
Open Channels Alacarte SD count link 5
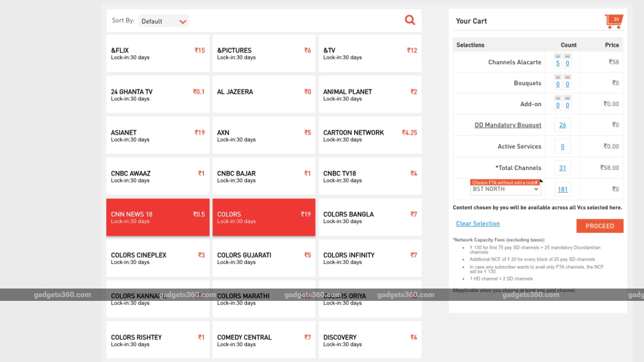pyautogui.click(x=558, y=63)
